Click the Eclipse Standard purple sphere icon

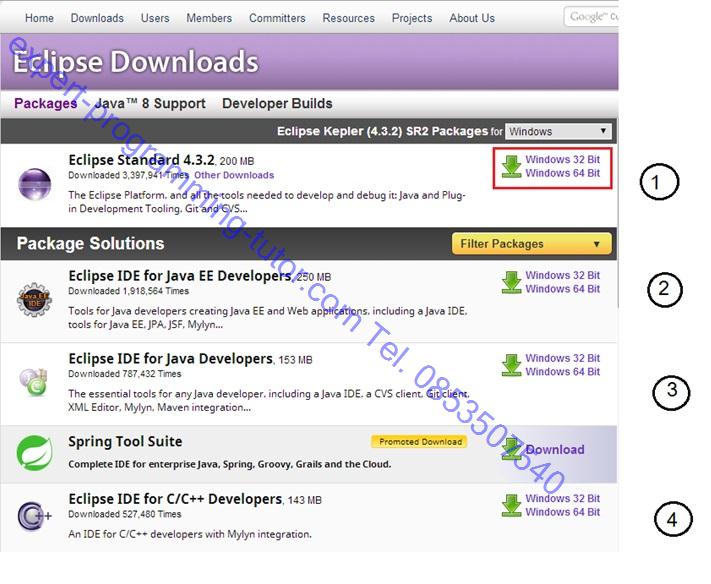(34, 184)
